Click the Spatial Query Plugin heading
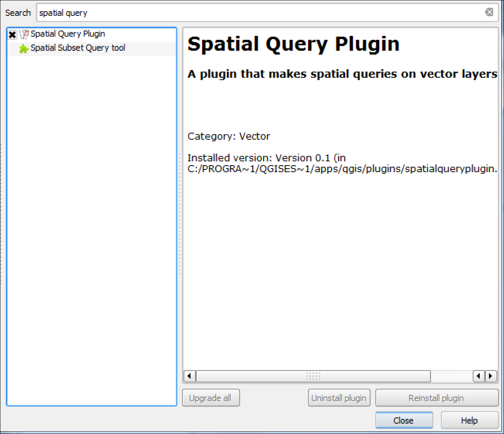Screen dimensions: 504x434 click(x=293, y=44)
